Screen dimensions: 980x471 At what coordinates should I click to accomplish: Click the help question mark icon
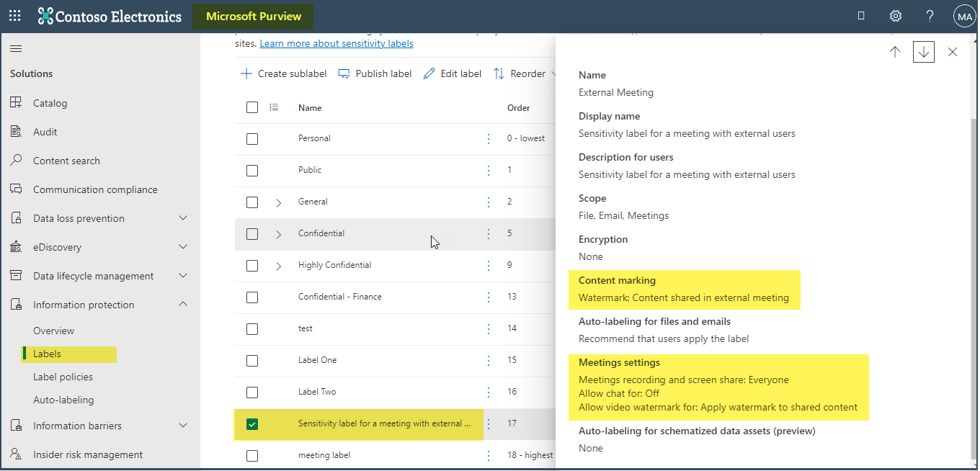click(930, 16)
